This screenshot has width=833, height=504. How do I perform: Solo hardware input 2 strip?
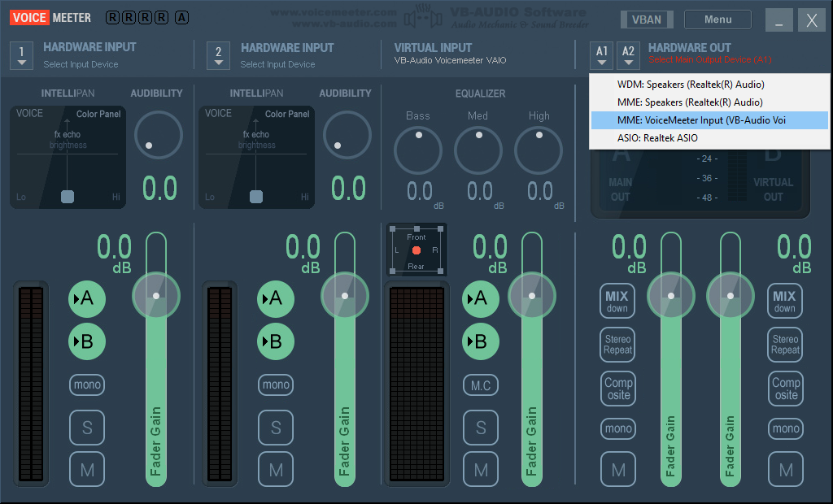pos(276,428)
